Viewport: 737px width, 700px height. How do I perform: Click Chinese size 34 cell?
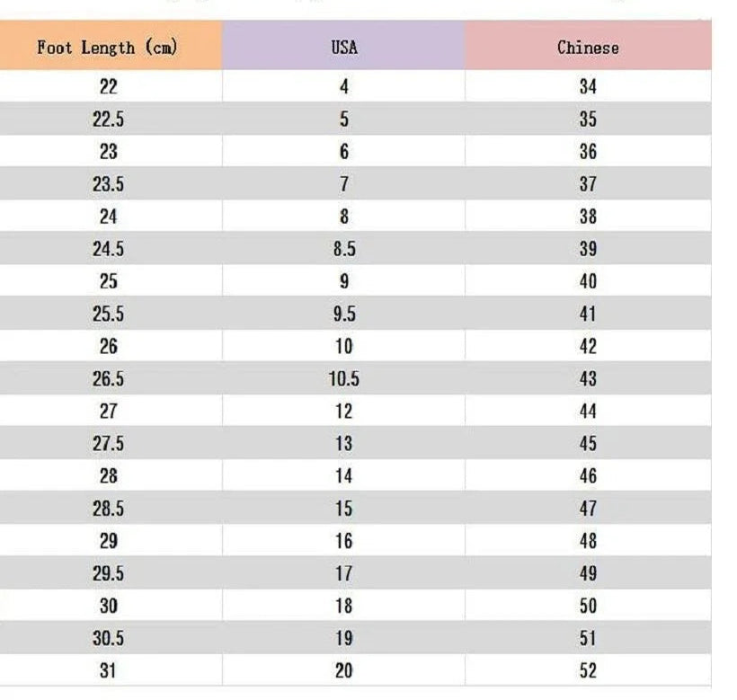[x=588, y=87]
